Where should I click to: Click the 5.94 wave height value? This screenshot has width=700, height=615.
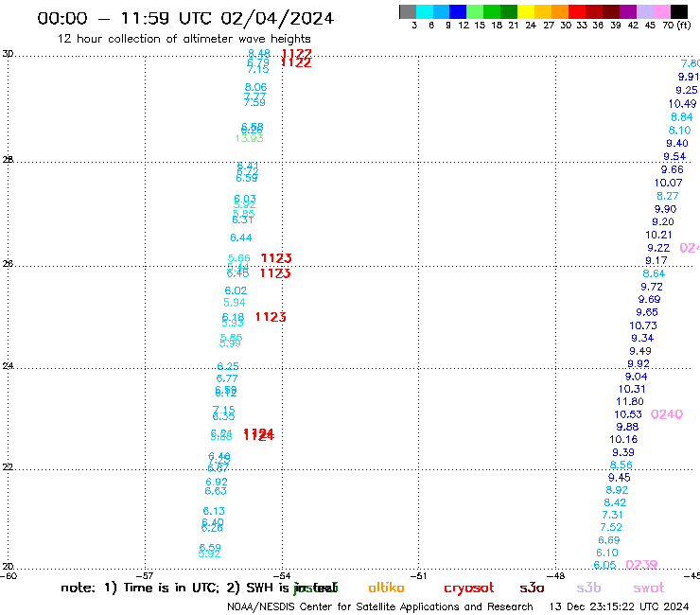click(235, 303)
